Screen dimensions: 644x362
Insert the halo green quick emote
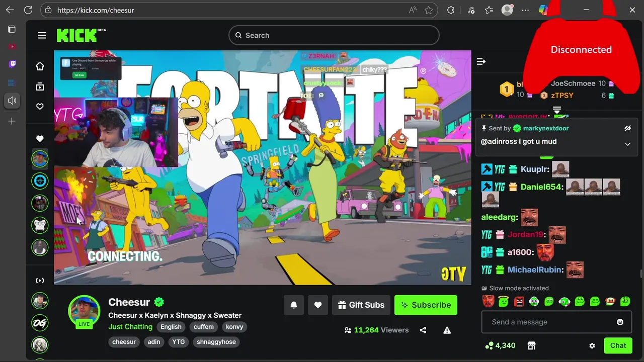tap(503, 301)
